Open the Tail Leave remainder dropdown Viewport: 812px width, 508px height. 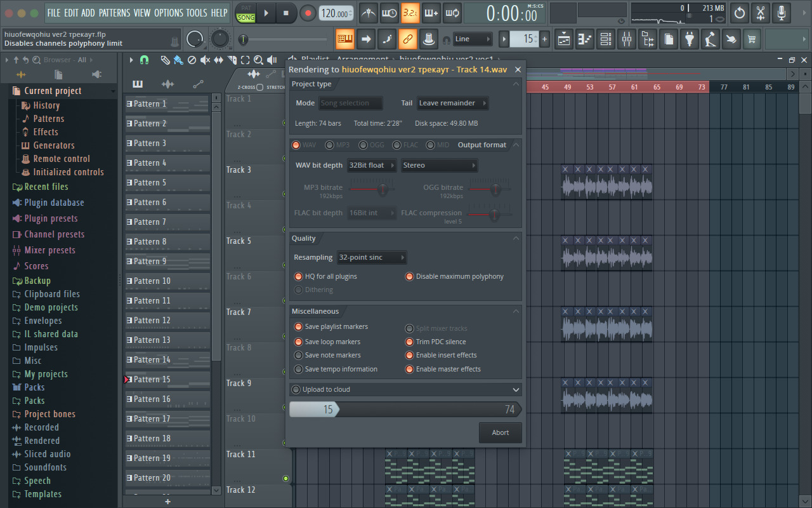[x=452, y=103]
